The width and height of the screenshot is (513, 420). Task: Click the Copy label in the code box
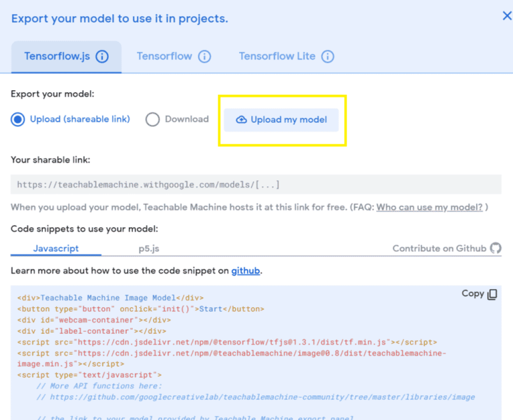click(472, 294)
